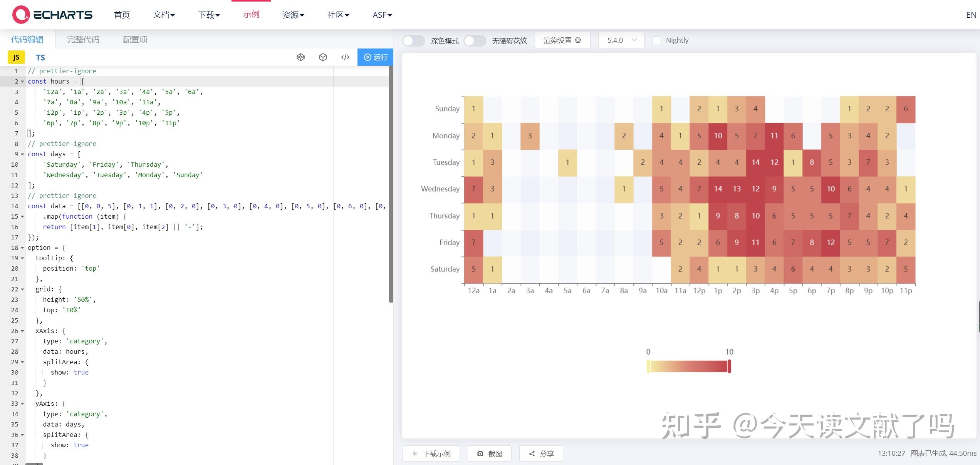980x465 pixels.
Task: Switch to the 完整代码 tab
Action: pyautogui.click(x=83, y=39)
